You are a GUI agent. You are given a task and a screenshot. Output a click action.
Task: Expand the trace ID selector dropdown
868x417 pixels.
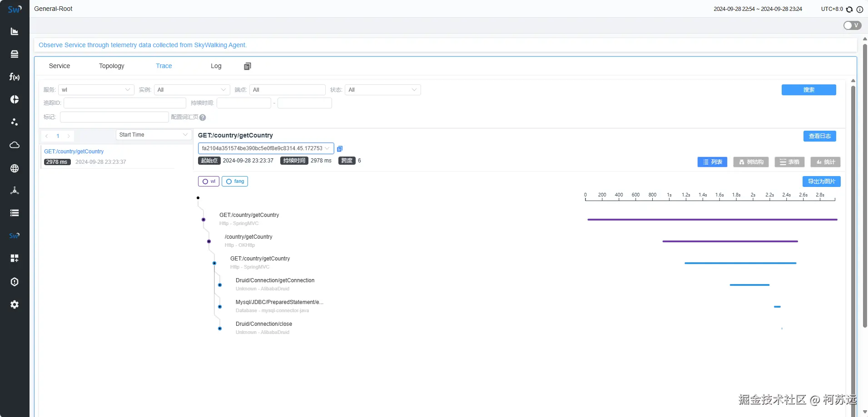tap(266, 148)
